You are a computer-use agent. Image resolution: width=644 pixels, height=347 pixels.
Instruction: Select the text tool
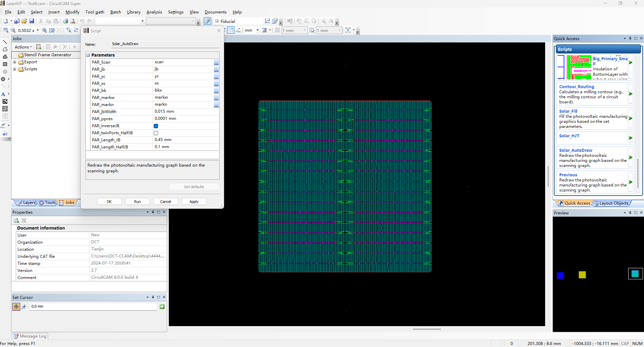tap(3, 94)
